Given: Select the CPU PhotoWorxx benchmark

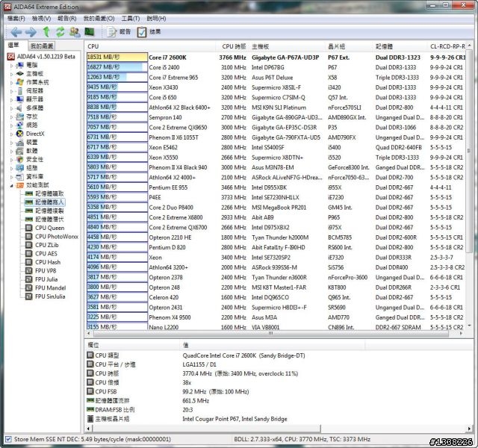Looking at the screenshot, I should tap(52, 236).
